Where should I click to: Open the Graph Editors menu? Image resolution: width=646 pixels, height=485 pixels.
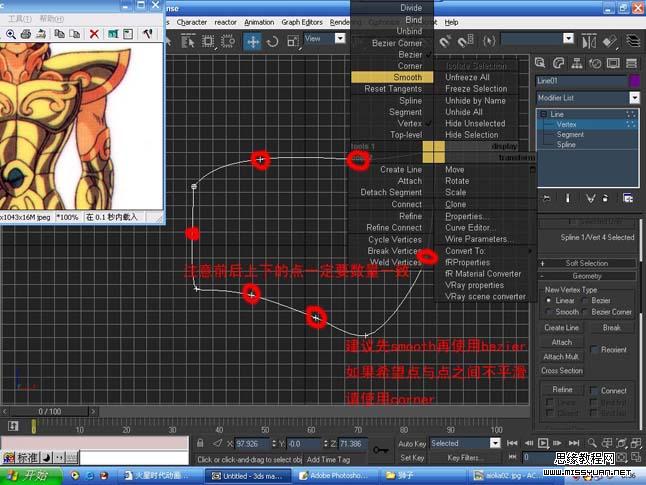tap(302, 22)
